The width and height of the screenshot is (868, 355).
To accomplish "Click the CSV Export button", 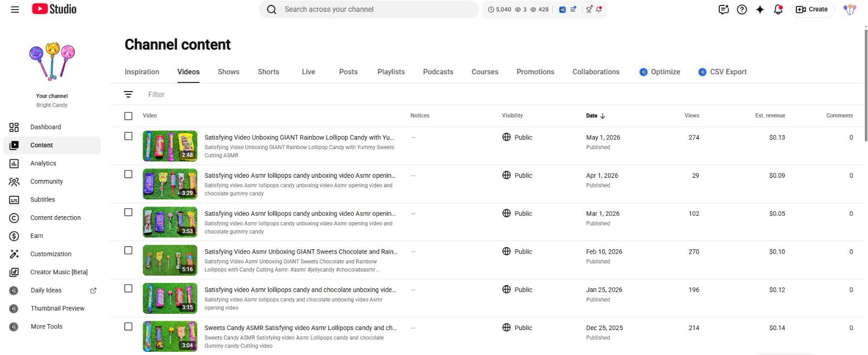I will 723,72.
